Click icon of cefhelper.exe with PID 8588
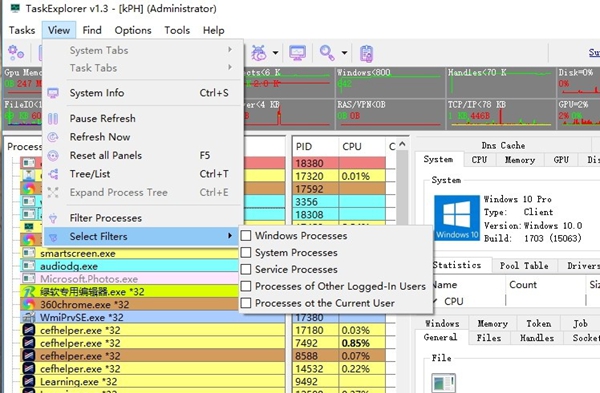Screen dimensions: 600x393 [x=29, y=356]
